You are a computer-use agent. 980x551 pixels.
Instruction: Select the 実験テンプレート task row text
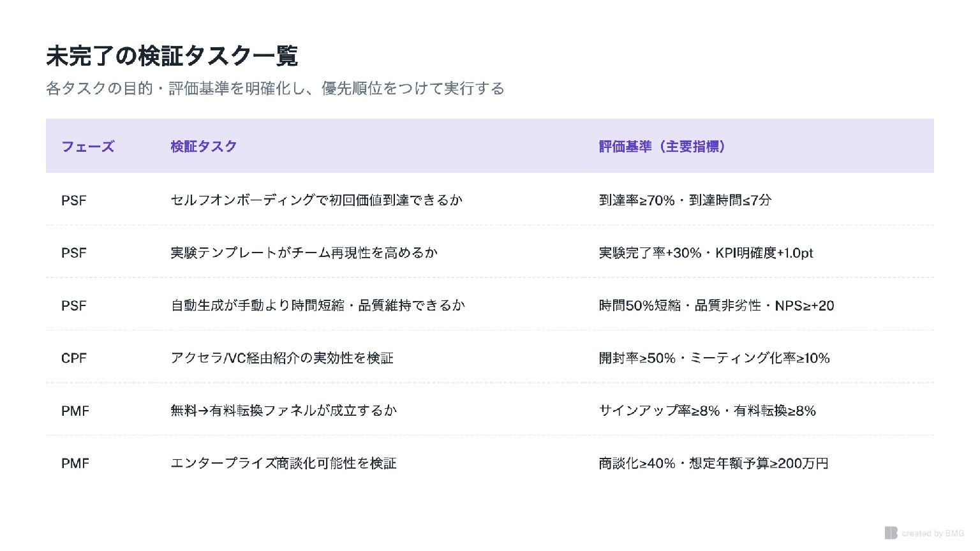304,253
